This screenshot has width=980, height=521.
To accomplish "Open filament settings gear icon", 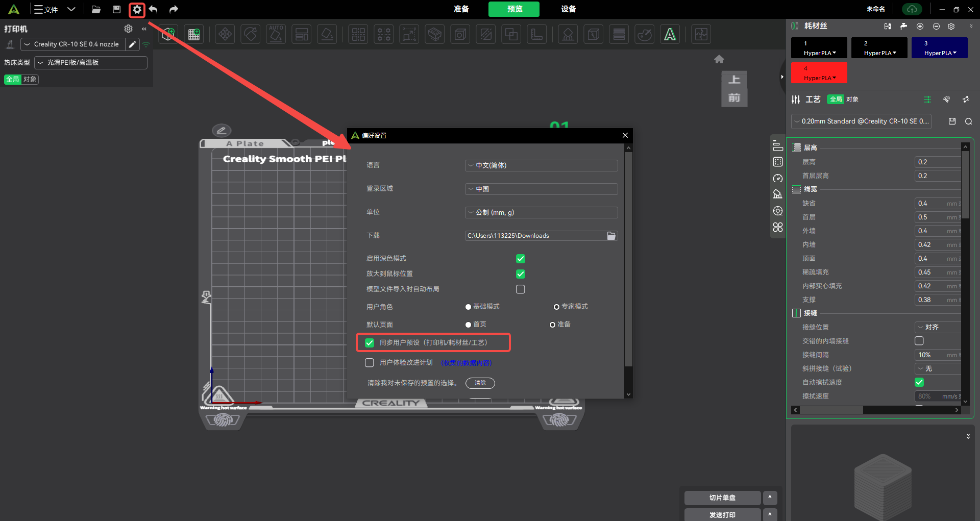I will [951, 26].
